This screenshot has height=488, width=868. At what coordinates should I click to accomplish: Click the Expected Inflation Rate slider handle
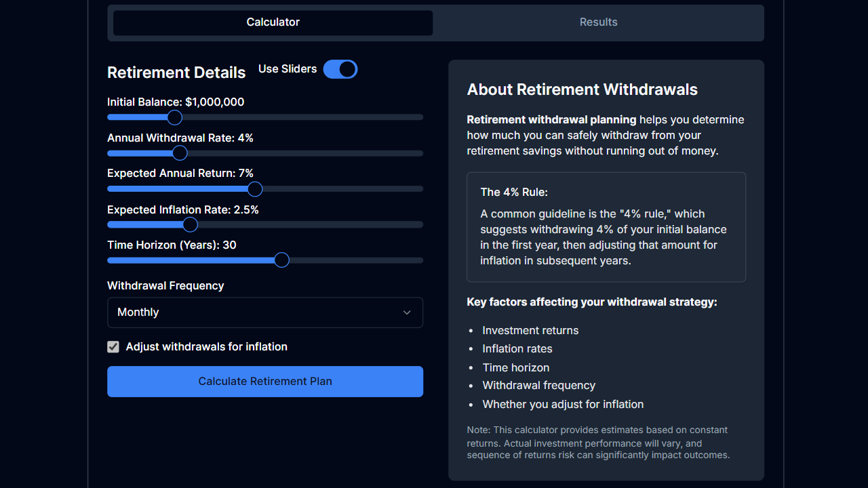tap(189, 224)
